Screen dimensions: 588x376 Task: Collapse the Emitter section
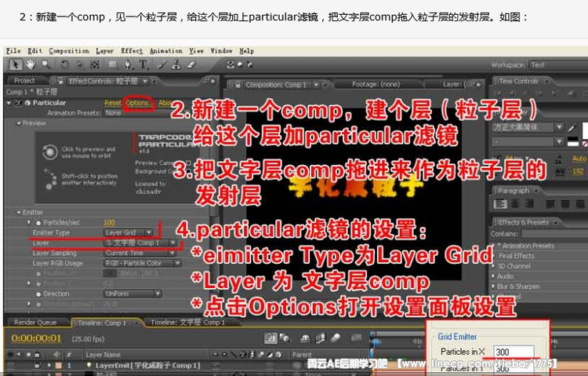click(18, 213)
